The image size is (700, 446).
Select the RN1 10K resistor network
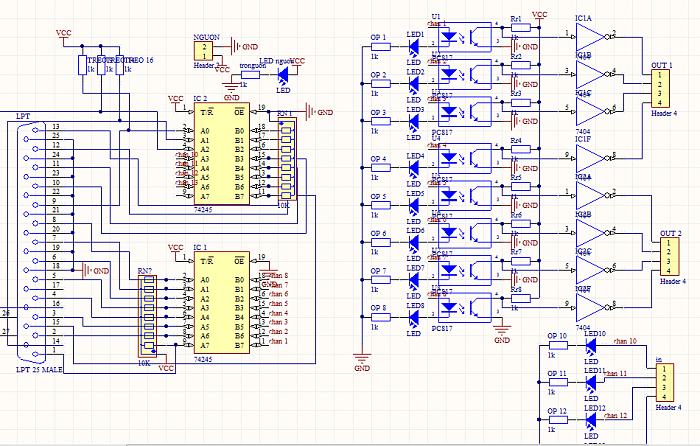(287, 160)
